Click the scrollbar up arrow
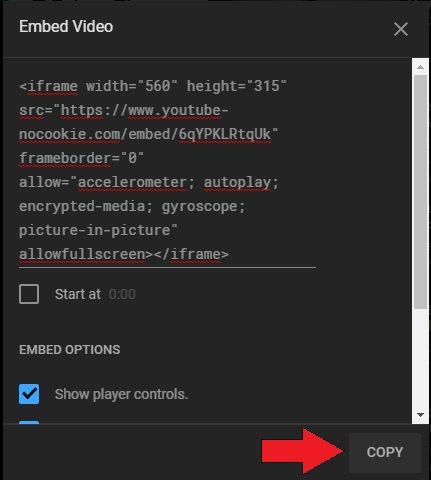 420,67
